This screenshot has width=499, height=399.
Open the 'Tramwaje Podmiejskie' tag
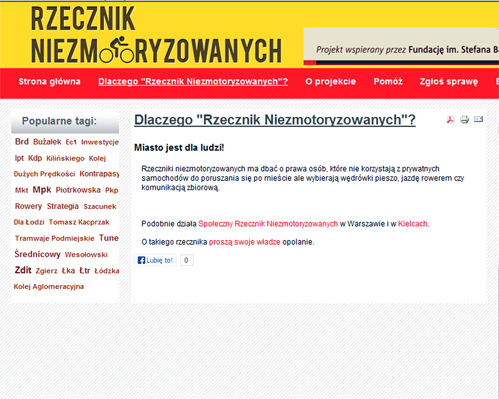click(x=55, y=238)
